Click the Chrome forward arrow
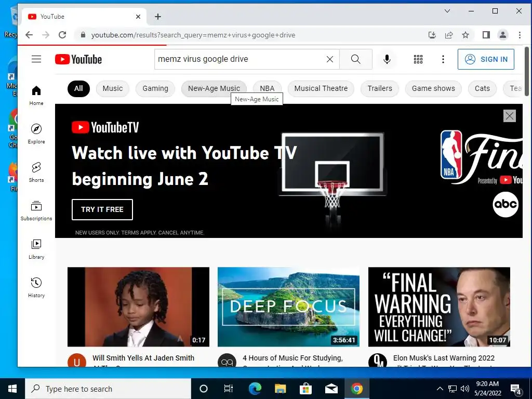532x399 pixels. point(46,35)
